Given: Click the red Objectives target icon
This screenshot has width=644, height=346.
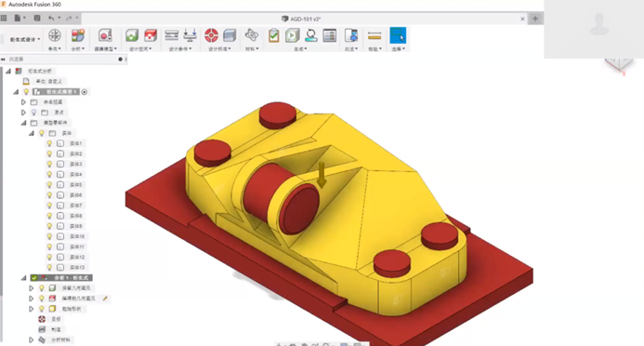Looking at the screenshot, I should pos(211,35).
